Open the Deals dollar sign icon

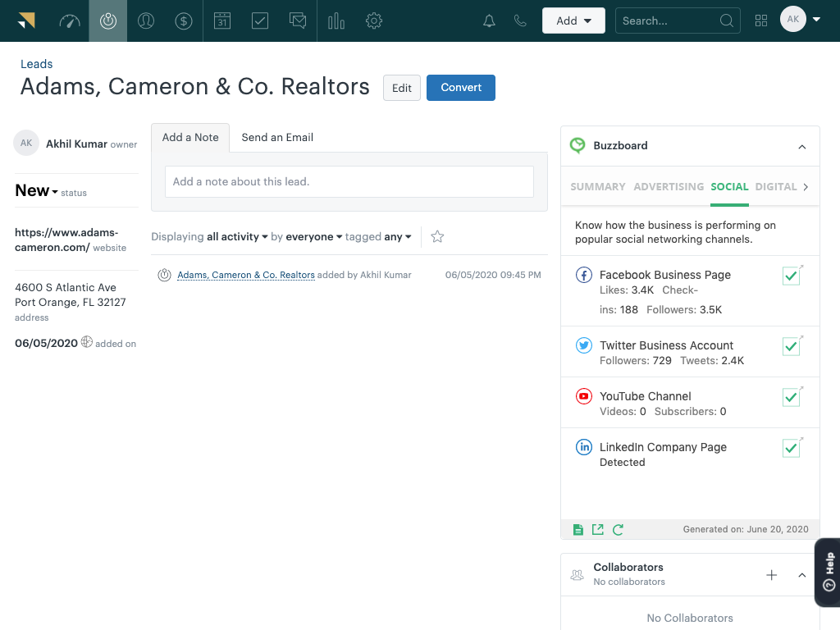[184, 21]
